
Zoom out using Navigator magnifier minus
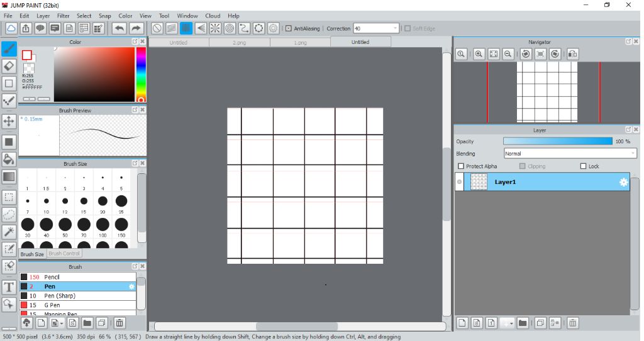coord(508,54)
